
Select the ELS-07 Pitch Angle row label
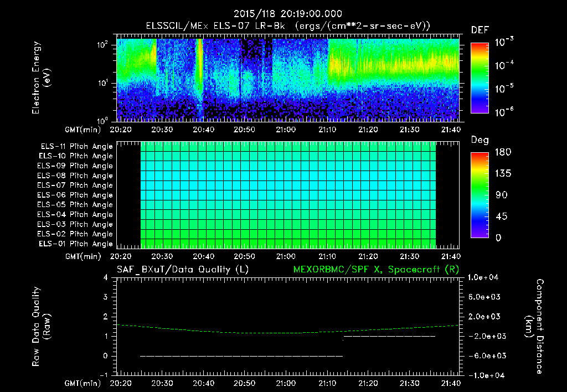(75, 185)
